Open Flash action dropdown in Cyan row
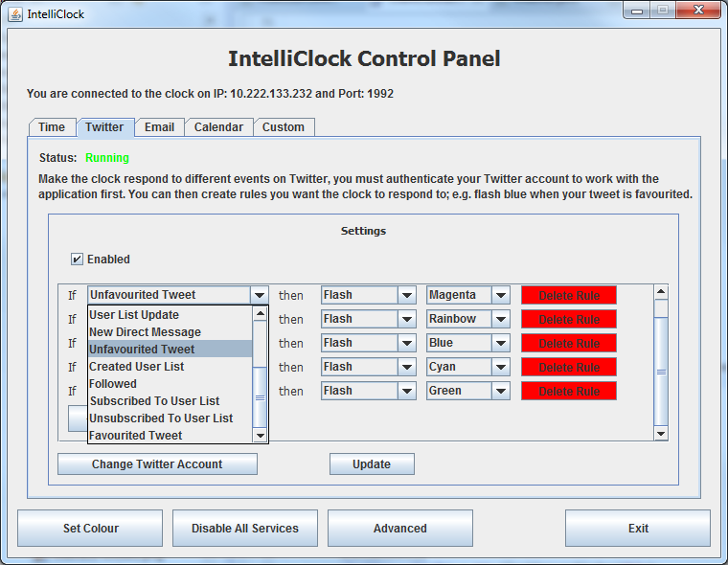The image size is (728, 565). (407, 367)
